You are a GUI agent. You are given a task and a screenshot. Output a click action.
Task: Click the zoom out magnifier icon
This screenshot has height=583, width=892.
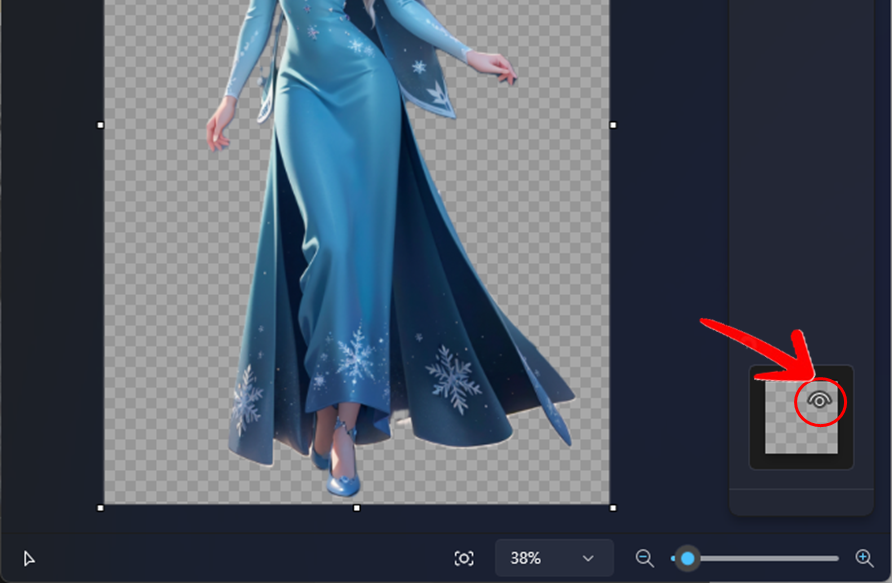coord(645,558)
